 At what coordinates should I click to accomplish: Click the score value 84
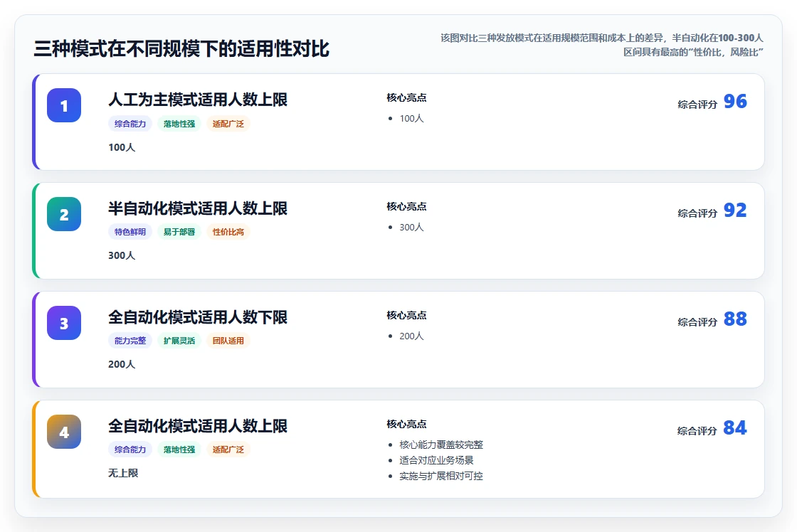point(735,427)
